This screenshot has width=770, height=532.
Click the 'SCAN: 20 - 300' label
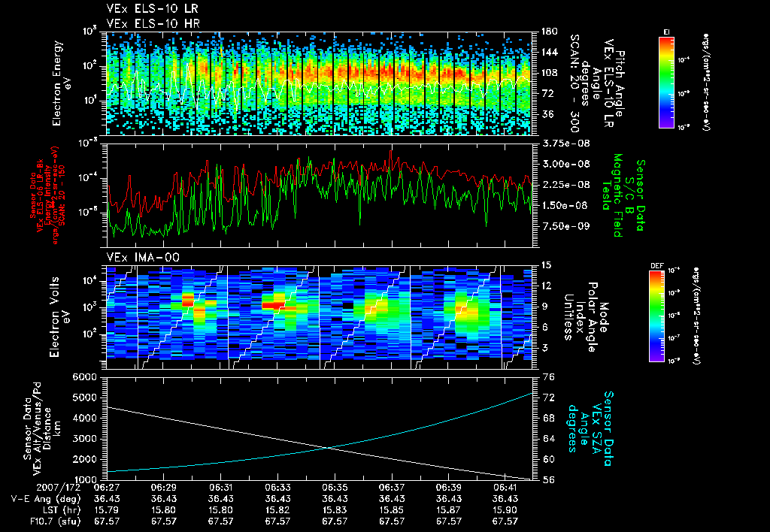click(x=574, y=83)
